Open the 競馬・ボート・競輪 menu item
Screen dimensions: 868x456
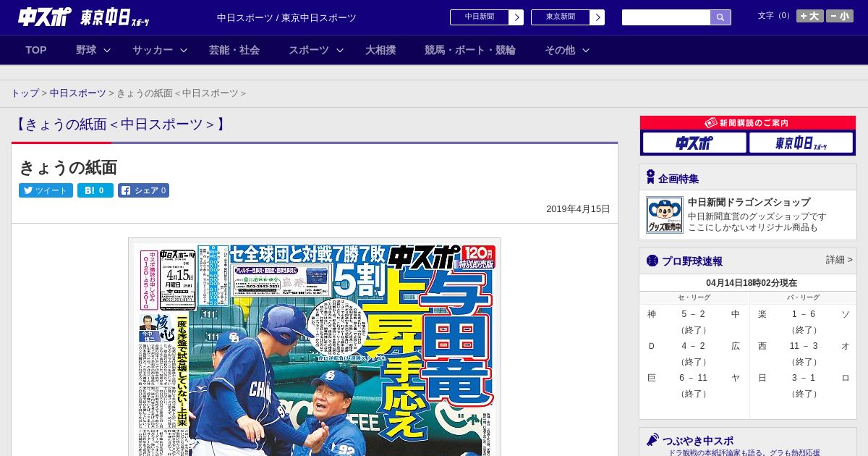pos(470,50)
